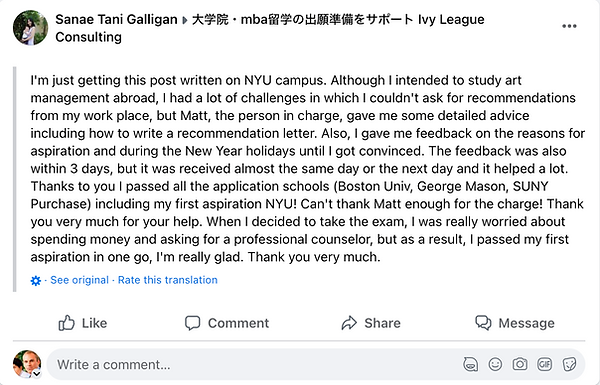The image size is (600, 385).
Task: Open the sticker picker icon
Action: pos(569,364)
